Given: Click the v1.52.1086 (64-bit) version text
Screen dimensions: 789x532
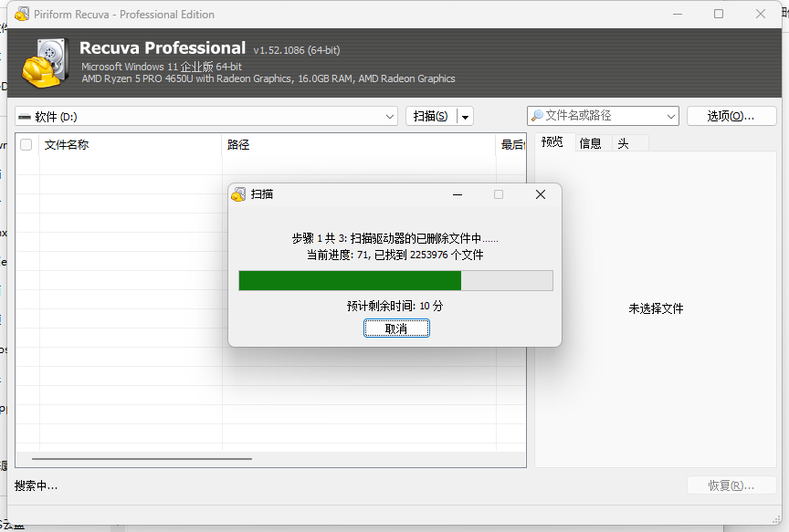Looking at the screenshot, I should tap(297, 50).
